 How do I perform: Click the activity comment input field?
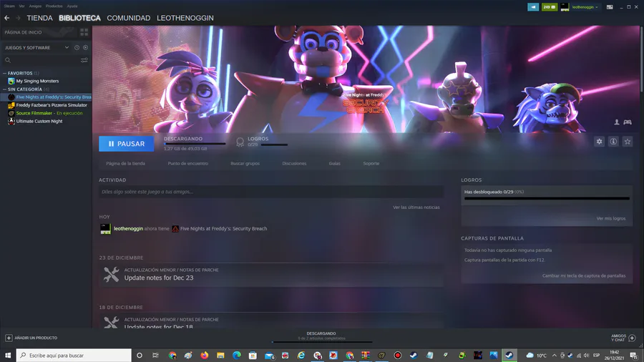271,192
